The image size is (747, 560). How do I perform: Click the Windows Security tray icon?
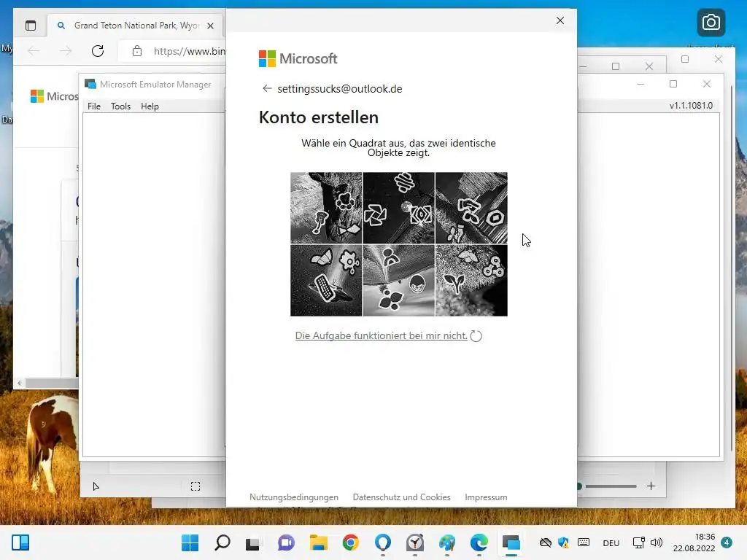point(564,542)
